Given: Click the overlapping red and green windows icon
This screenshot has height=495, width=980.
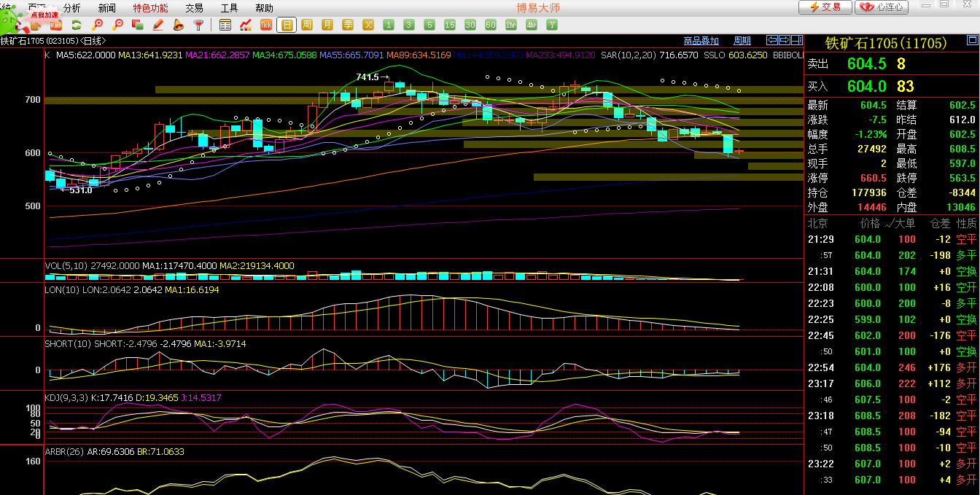Looking at the screenshot, I should [x=137, y=25].
